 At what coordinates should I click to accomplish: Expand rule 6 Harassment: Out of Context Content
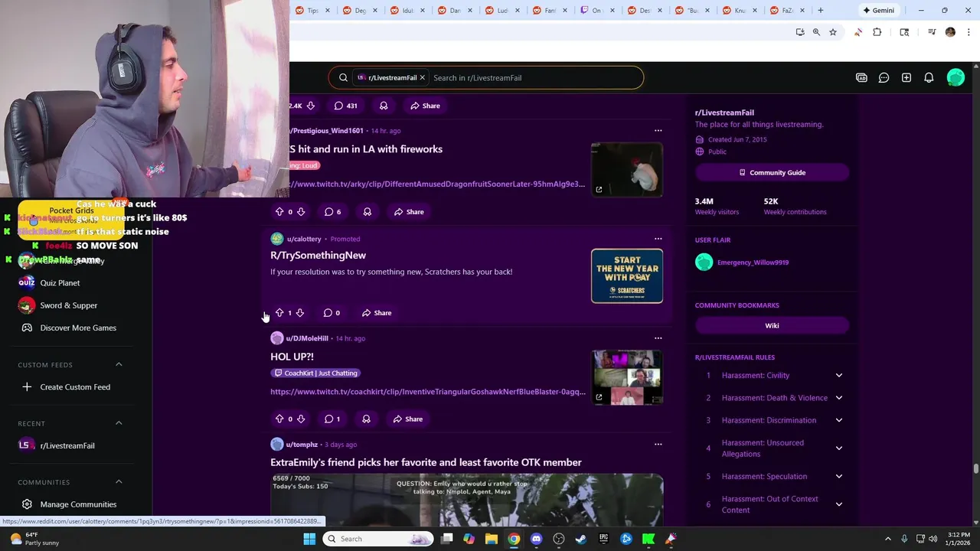tap(839, 504)
